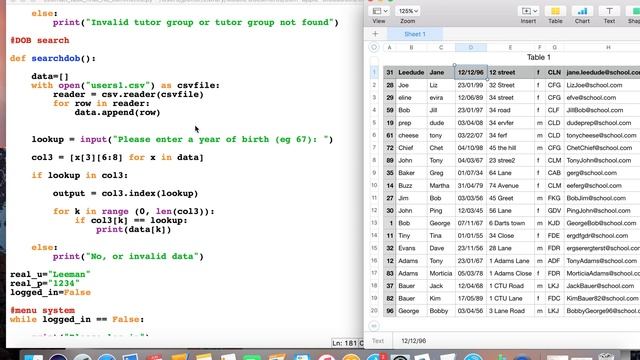Viewport: 640px width, 360px height.
Task: Click the def searchdob(): line in the editor
Action: click(x=53, y=58)
